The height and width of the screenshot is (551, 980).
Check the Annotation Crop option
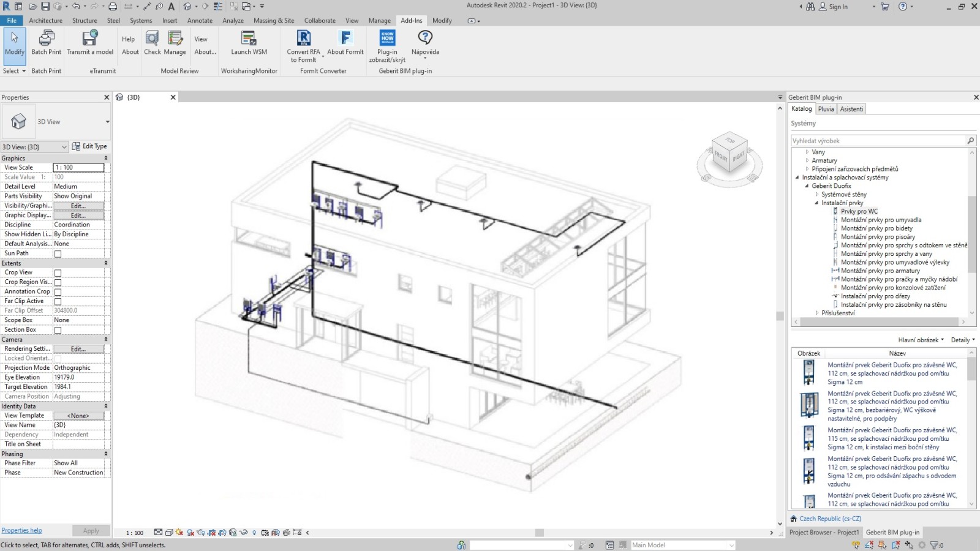(56, 291)
